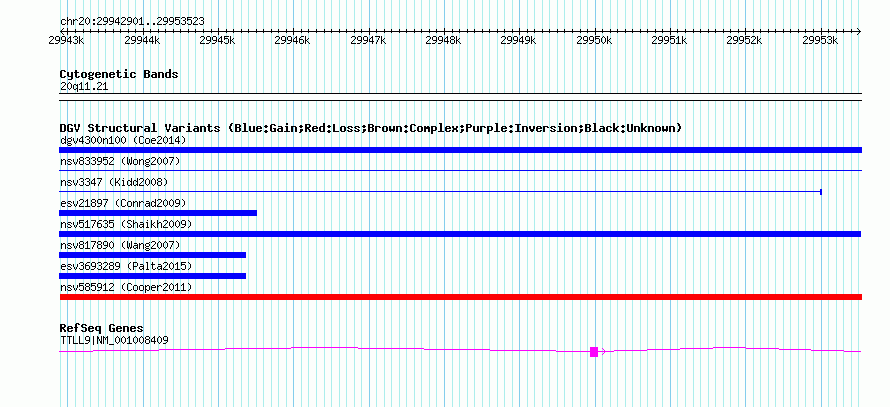
Task: Click the 29953k ruler tick label
Action: [x=821, y=40]
